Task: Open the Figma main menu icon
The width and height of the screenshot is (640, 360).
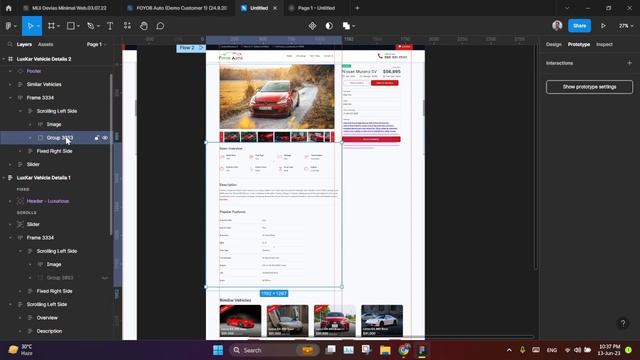Action: [x=9, y=26]
